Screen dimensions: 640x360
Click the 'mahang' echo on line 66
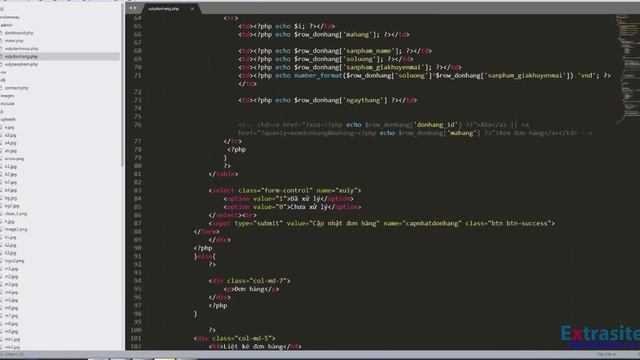click(x=324, y=35)
